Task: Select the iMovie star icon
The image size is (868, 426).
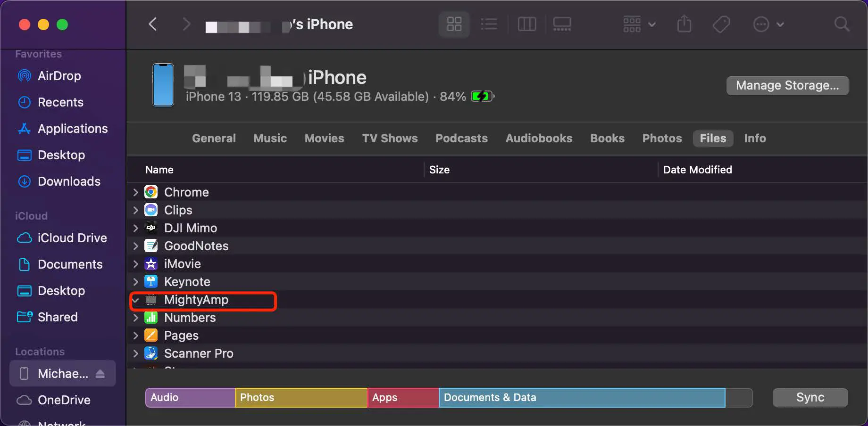Action: pos(150,263)
